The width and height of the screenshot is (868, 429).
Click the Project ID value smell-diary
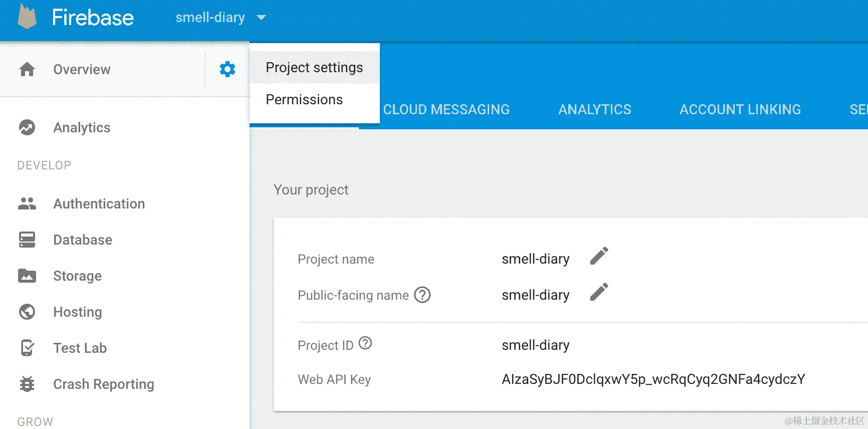536,345
